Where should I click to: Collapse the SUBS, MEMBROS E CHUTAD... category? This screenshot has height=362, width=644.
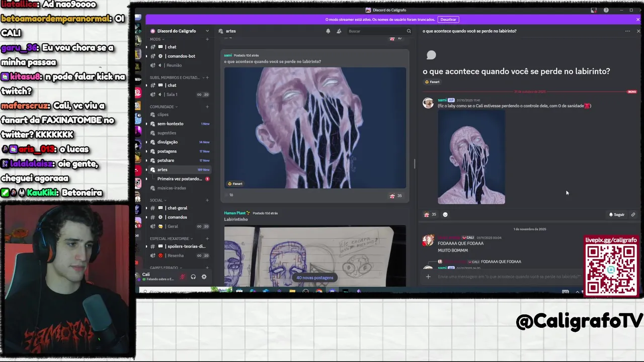coord(176,77)
